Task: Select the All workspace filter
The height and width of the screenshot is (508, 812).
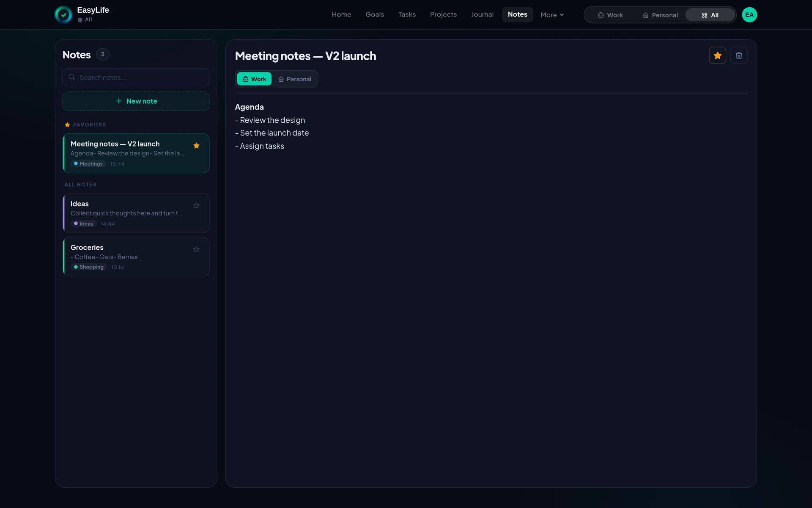Action: (x=710, y=15)
